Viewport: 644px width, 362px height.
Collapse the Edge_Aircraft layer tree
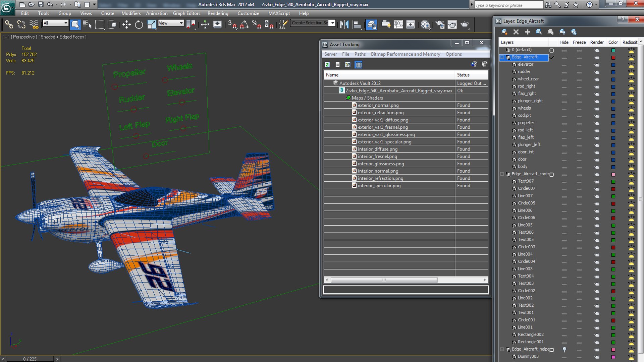pyautogui.click(x=502, y=57)
